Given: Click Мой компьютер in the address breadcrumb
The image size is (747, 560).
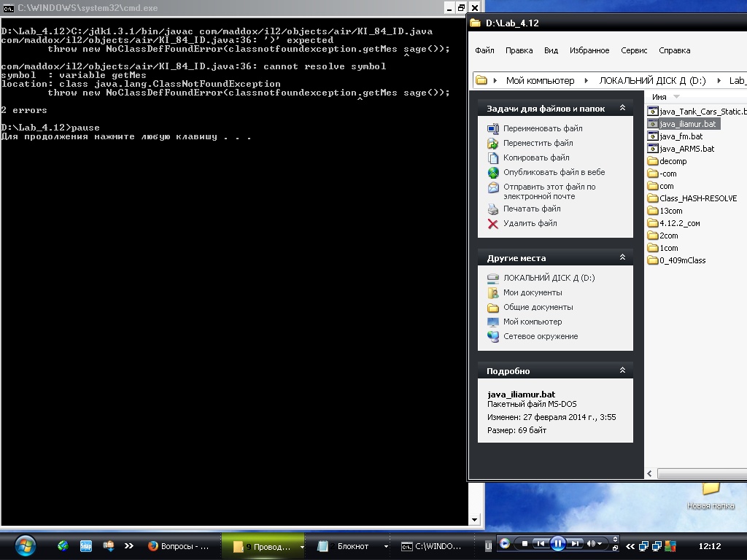Looking at the screenshot, I should click(541, 80).
